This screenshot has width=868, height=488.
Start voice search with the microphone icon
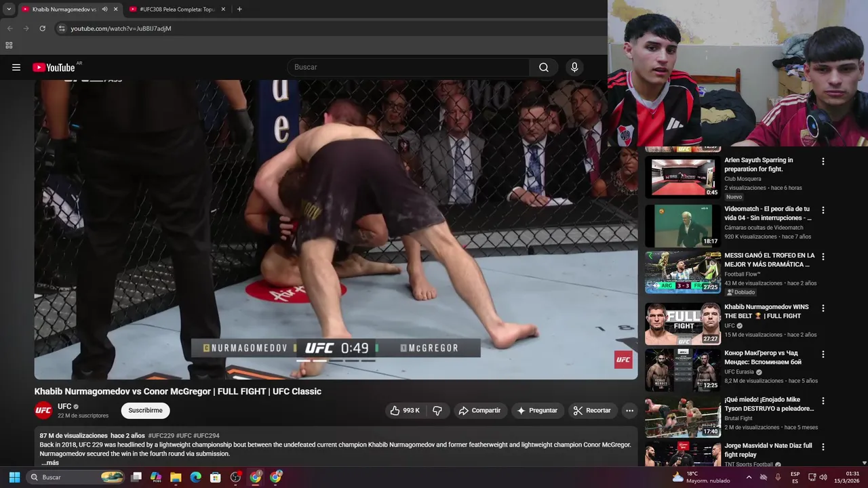point(574,67)
